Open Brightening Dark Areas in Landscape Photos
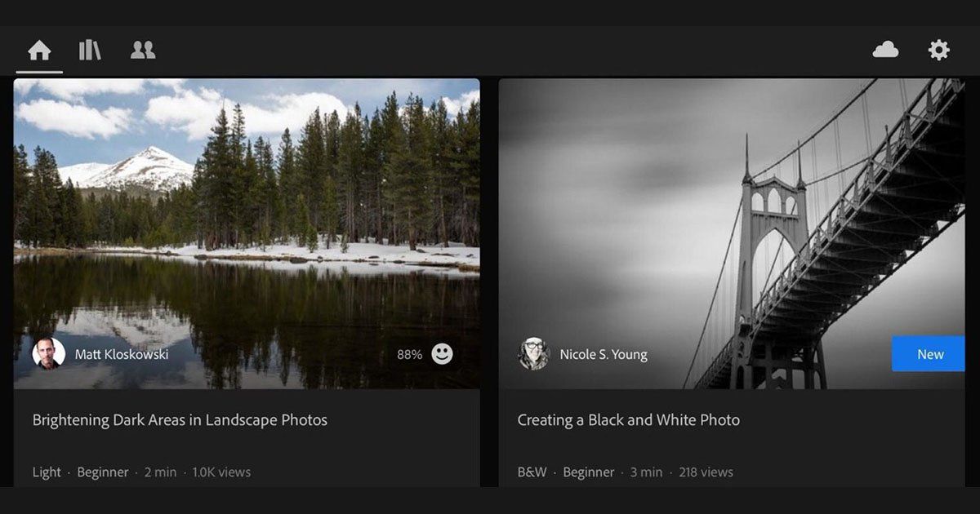The width and height of the screenshot is (980, 514). pos(180,420)
